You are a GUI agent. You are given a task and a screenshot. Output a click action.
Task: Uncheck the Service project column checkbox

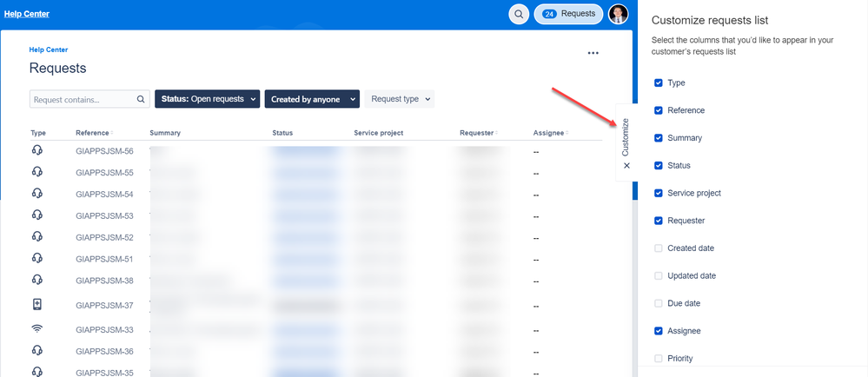[659, 193]
